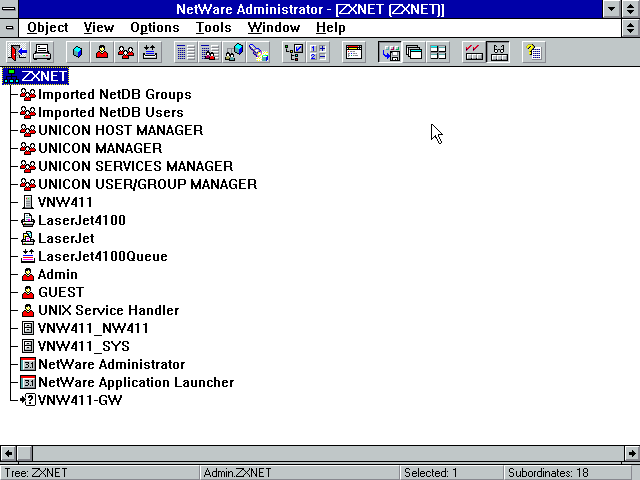Click the Print toolbar button
Viewport: 640px width, 480px height.
(42, 52)
